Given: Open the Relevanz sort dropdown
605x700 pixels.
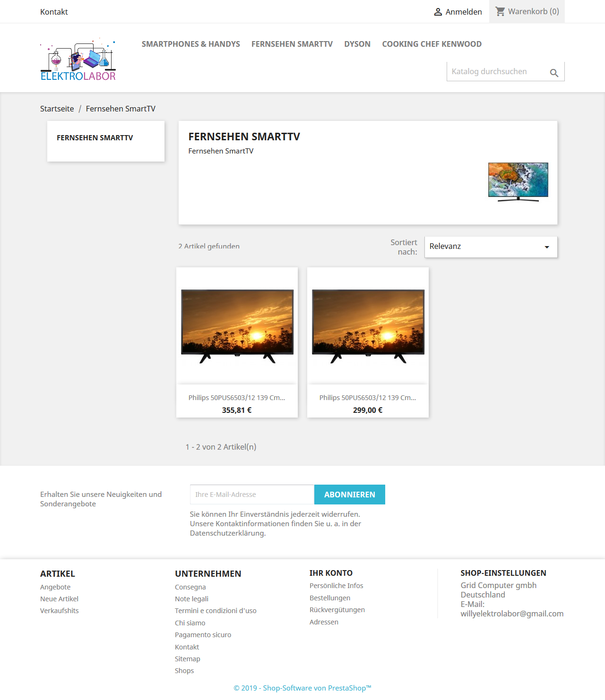Looking at the screenshot, I should 491,247.
